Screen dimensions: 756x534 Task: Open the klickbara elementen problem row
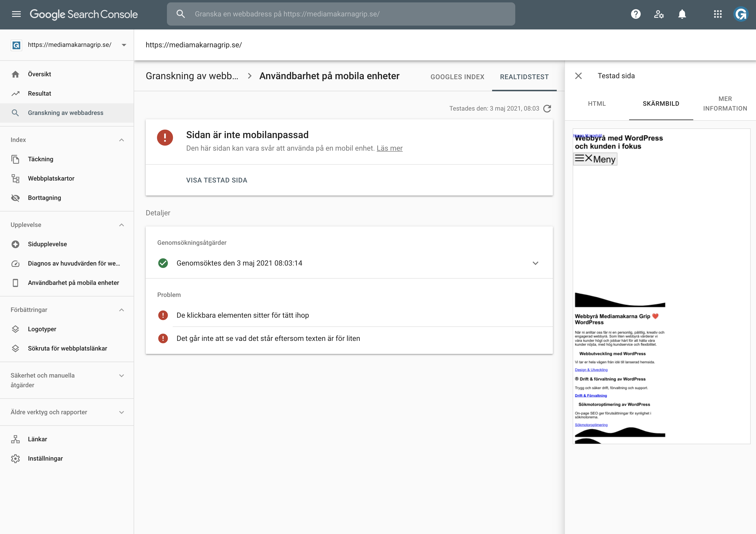(349, 315)
